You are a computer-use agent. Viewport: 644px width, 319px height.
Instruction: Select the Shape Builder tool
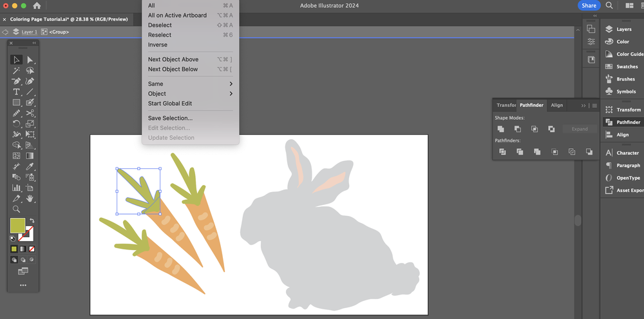pos(17,145)
